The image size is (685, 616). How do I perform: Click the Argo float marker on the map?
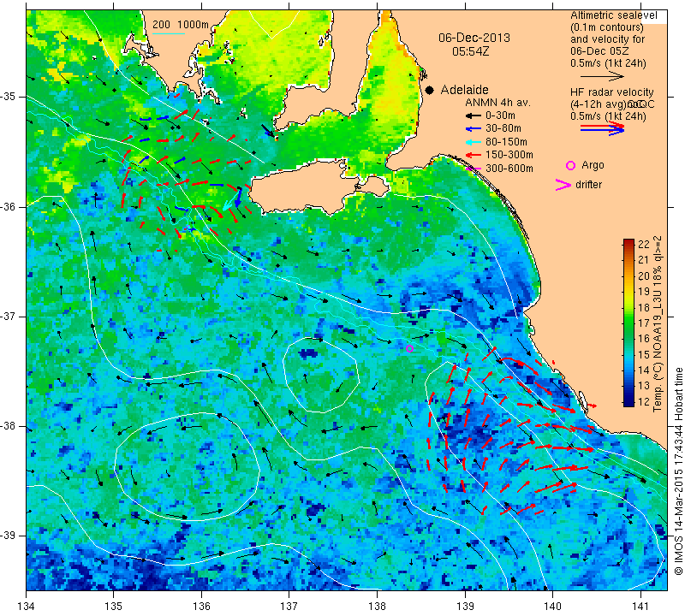click(x=409, y=348)
